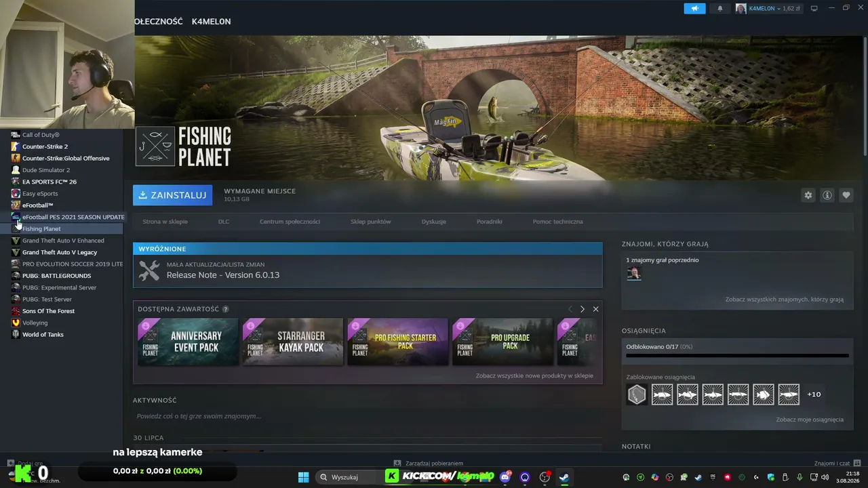Screen dimensions: 868x488
Task: Open the Strona w sklepie tab
Action: (x=165, y=222)
